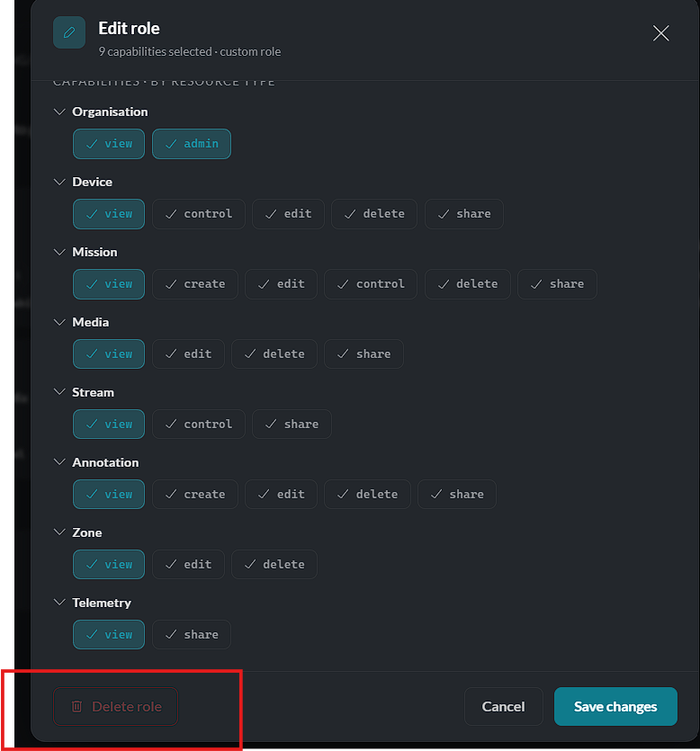The width and height of the screenshot is (700, 751).
Task: Toggle Organisation view capability
Action: tap(109, 144)
